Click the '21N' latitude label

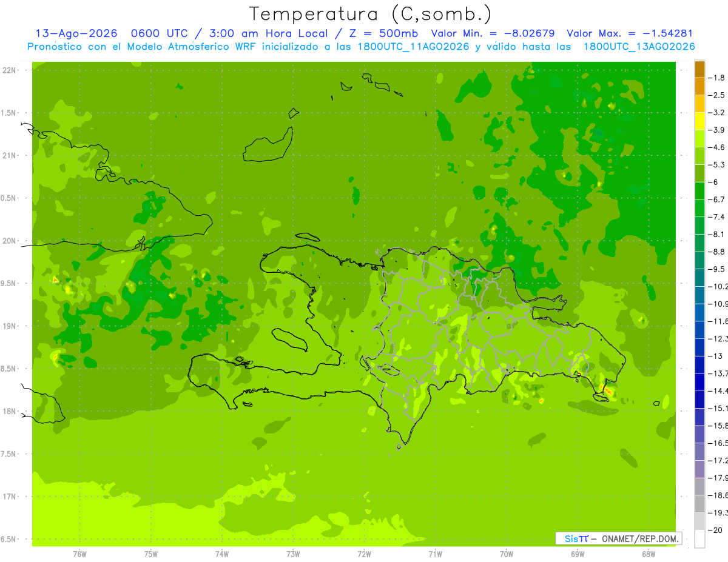coord(9,156)
